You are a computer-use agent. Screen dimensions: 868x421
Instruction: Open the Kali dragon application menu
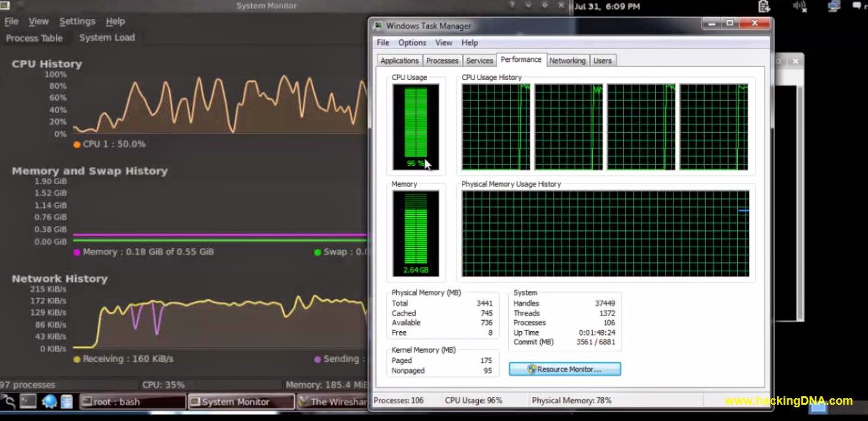9,401
